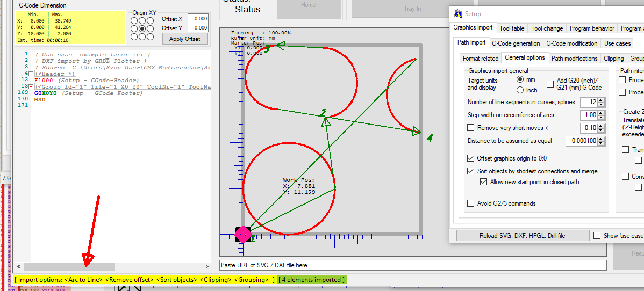The image size is (644, 291).
Task: Click the left arrow of code scrollbar
Action: click(19, 266)
